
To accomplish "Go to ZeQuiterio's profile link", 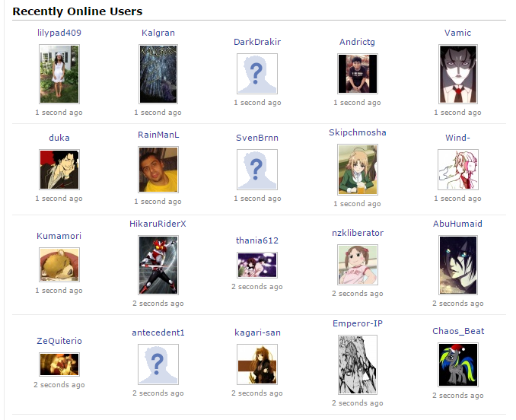I will [x=59, y=341].
